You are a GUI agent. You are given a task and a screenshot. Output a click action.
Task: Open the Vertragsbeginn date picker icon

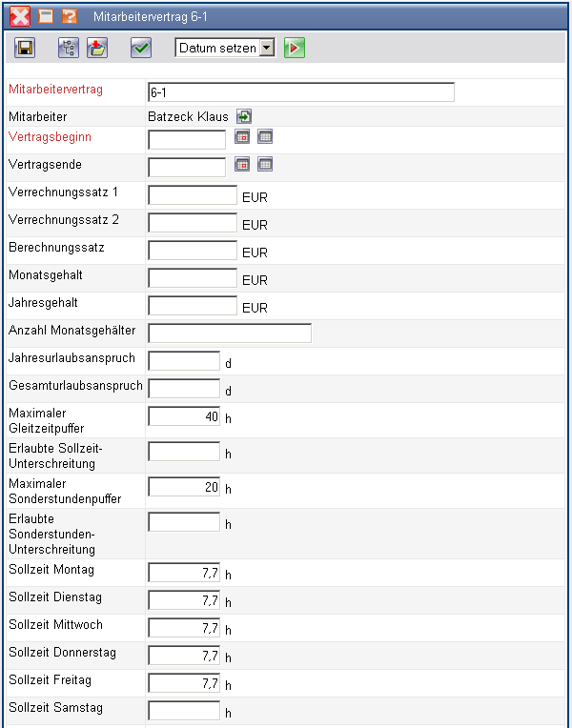(x=242, y=137)
